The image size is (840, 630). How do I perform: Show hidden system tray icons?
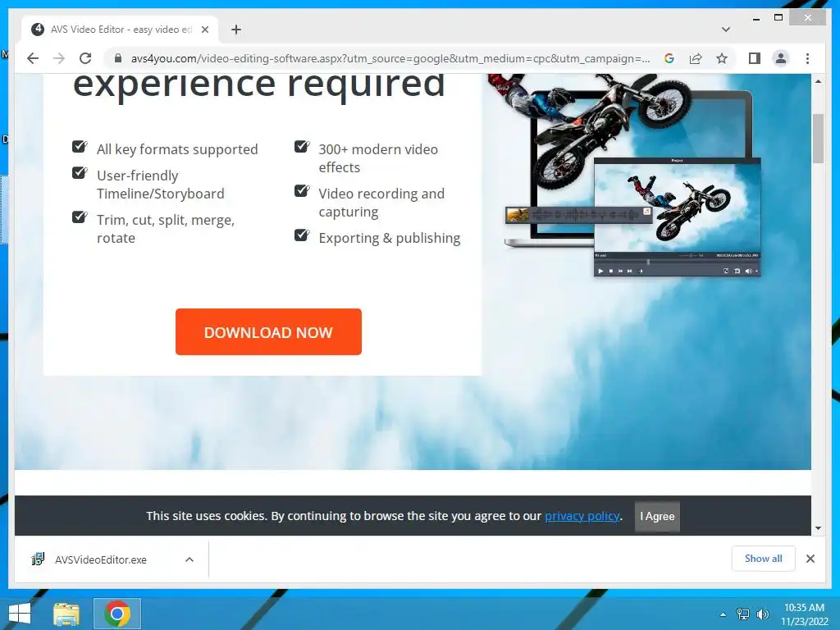point(723,614)
